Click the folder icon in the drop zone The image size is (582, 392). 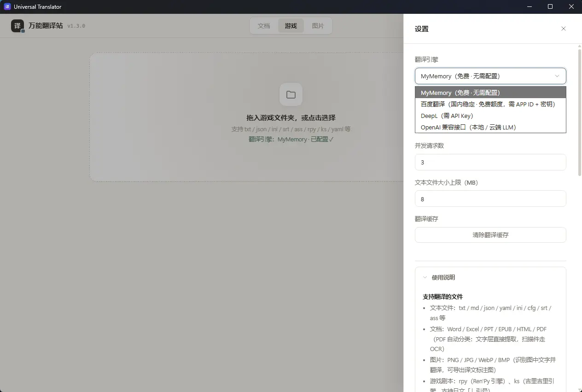pyautogui.click(x=291, y=94)
